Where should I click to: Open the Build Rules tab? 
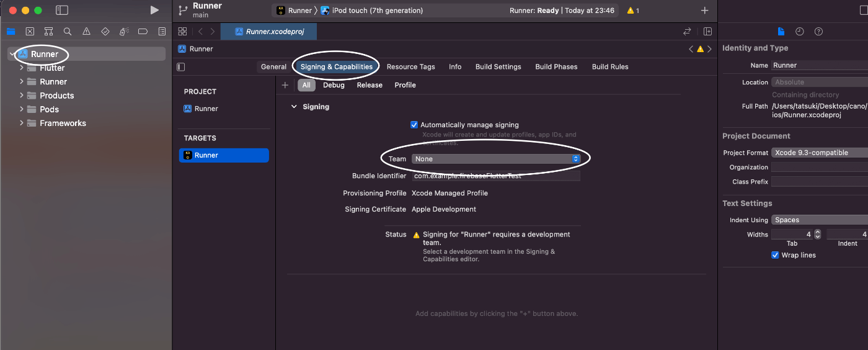[610, 67]
